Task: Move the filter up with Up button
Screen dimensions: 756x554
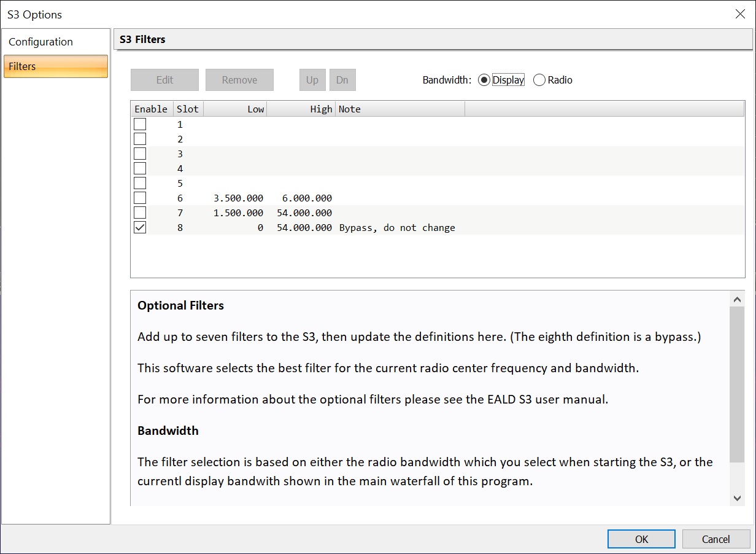Action: [x=312, y=80]
